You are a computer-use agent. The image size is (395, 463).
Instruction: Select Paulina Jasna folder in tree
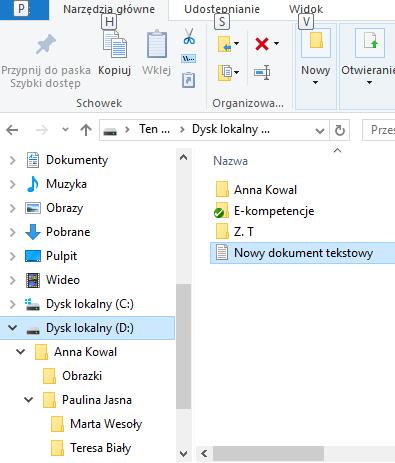pos(97,400)
